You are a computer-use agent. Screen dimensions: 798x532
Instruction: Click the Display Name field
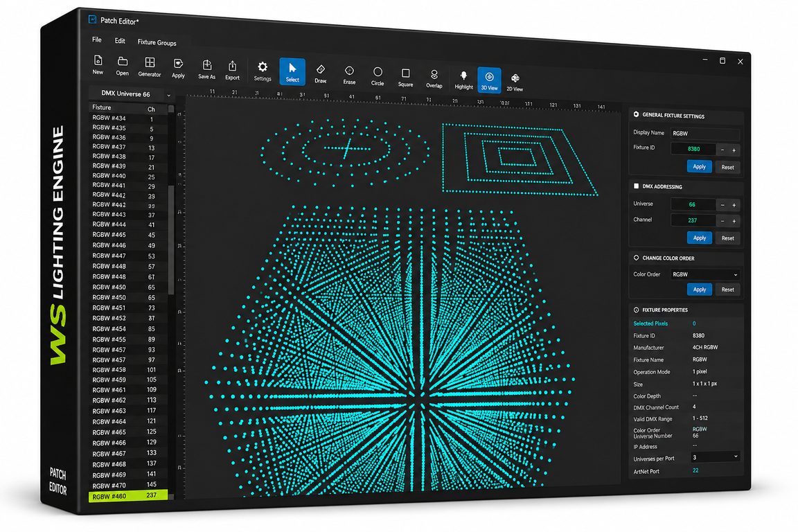pyautogui.click(x=705, y=134)
